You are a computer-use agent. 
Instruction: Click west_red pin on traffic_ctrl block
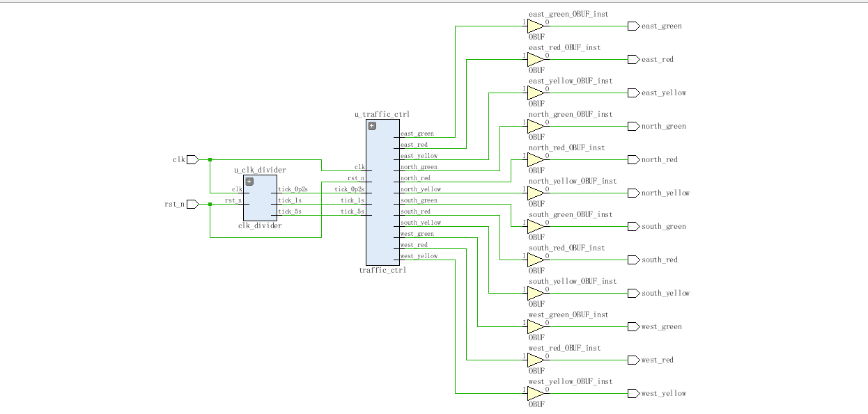(414, 245)
